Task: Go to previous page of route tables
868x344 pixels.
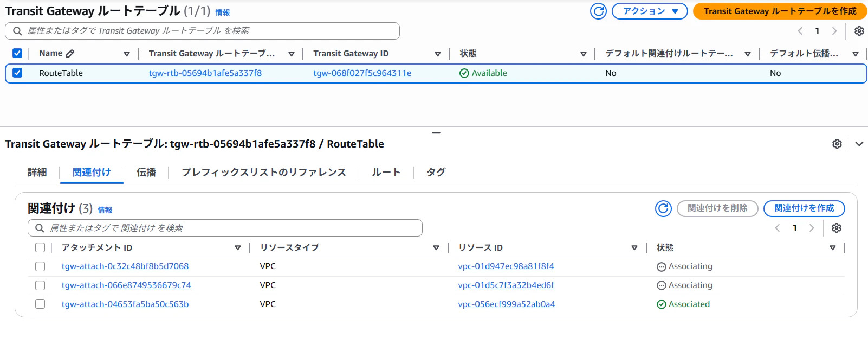Action: coord(800,31)
